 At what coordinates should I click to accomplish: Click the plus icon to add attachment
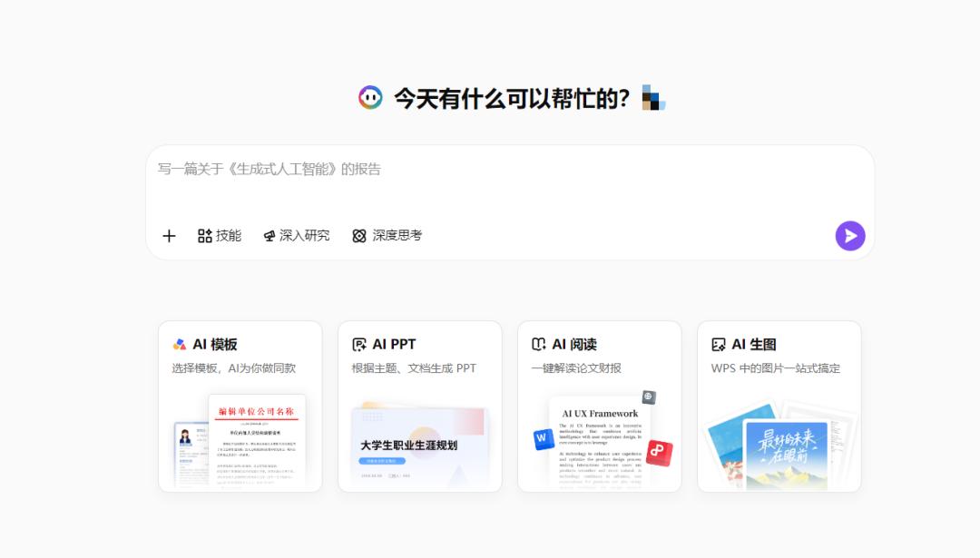(169, 236)
